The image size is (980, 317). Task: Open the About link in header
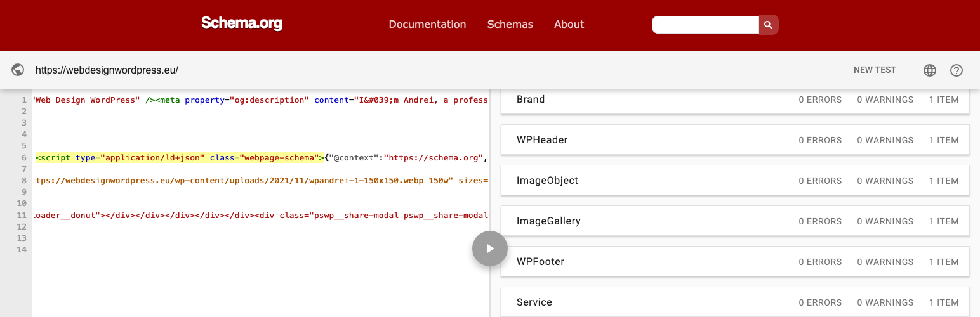point(569,25)
